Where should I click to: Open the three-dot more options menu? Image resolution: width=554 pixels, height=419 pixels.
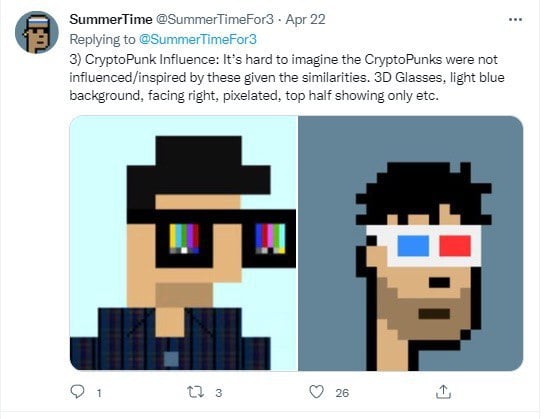coord(515,19)
